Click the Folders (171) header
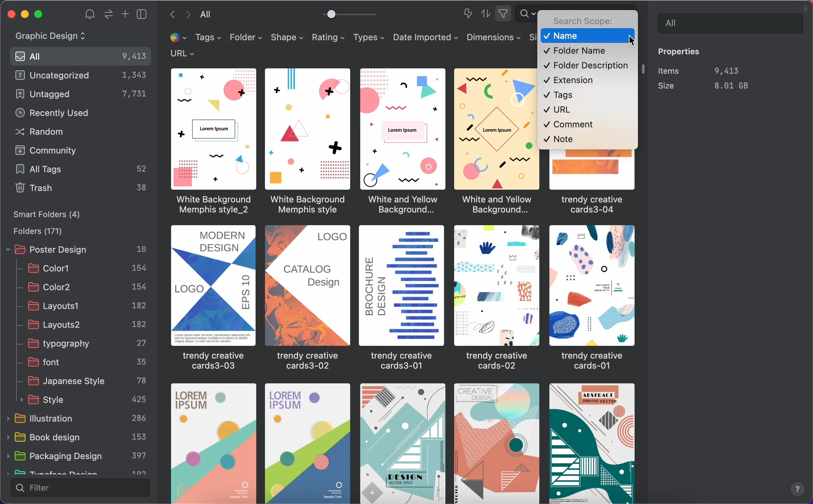 coord(38,231)
